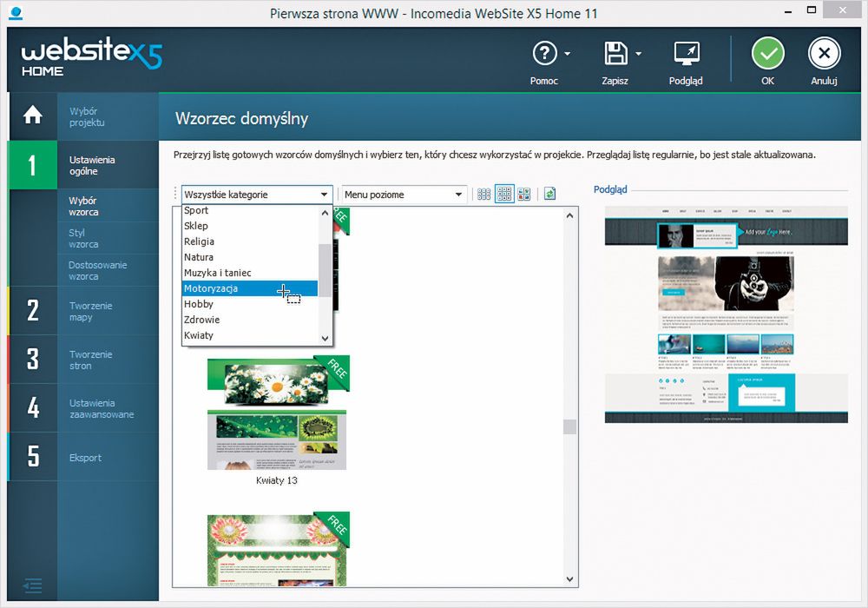Click the application icon in title bar

point(16,12)
